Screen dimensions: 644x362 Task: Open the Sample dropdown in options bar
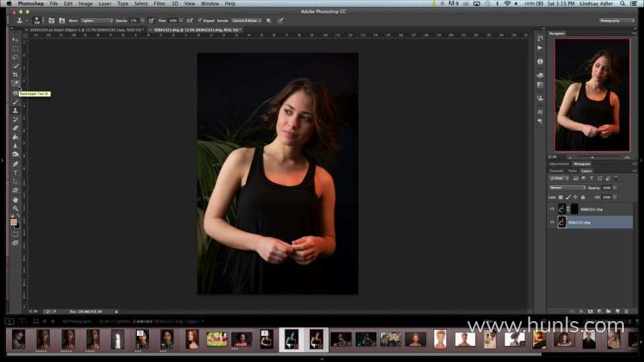coord(248,21)
